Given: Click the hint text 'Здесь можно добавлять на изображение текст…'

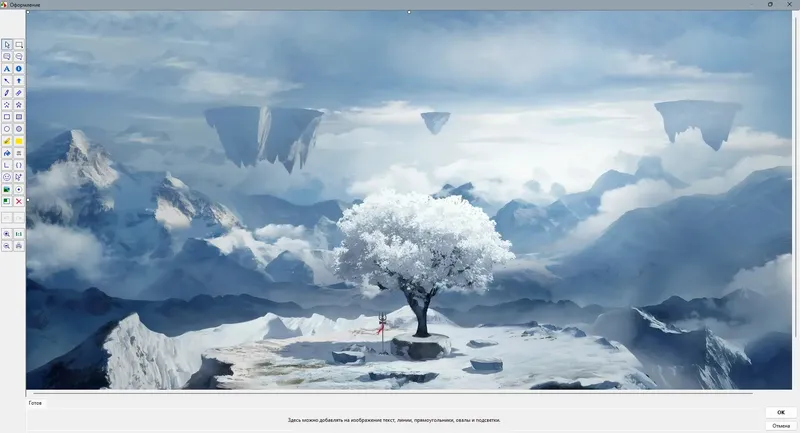Looking at the screenshot, I should point(394,420).
